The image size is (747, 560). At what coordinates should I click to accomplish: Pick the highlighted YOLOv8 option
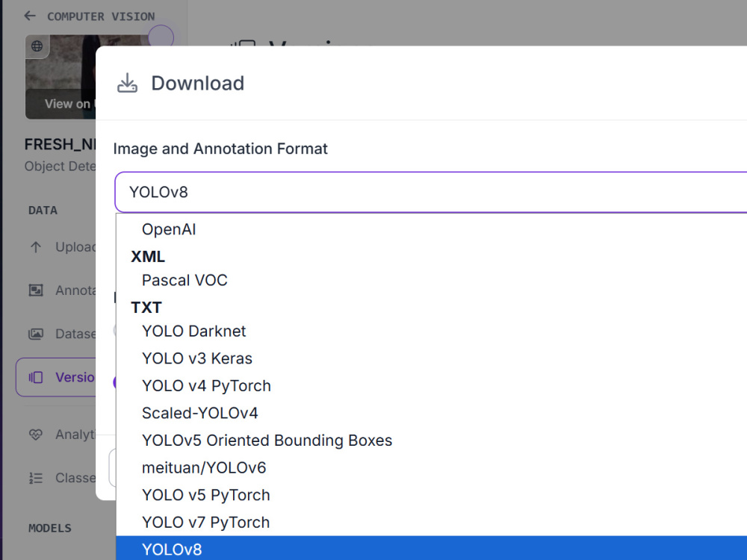click(432, 549)
